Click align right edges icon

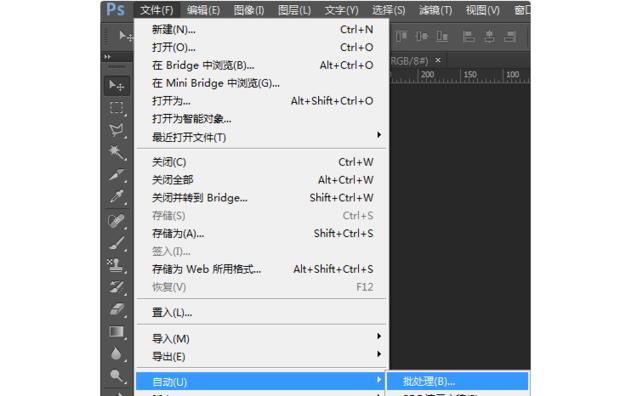510,37
